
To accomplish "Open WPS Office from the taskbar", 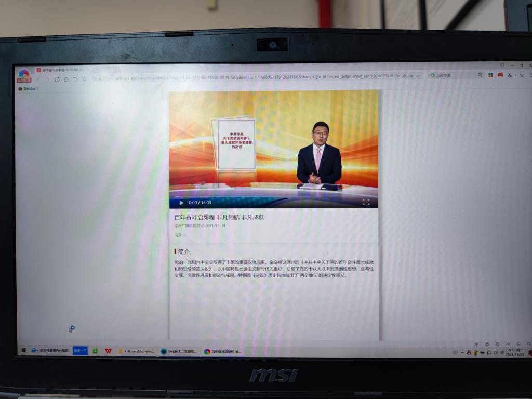I will 108,351.
